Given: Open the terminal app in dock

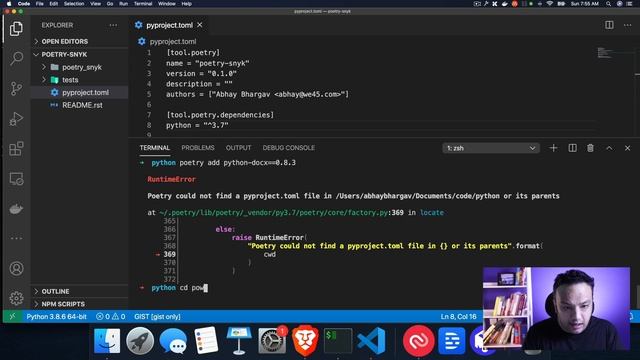Looking at the screenshot, I should 338,340.
